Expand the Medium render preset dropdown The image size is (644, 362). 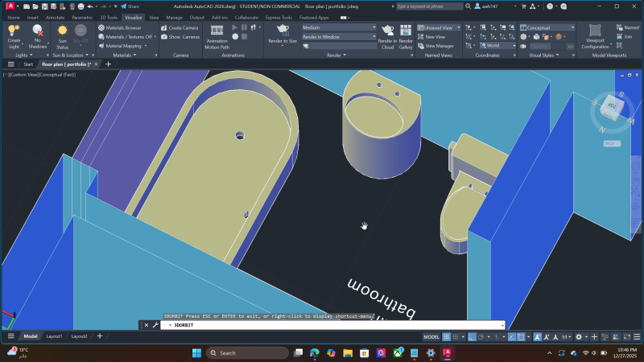[x=339, y=27]
